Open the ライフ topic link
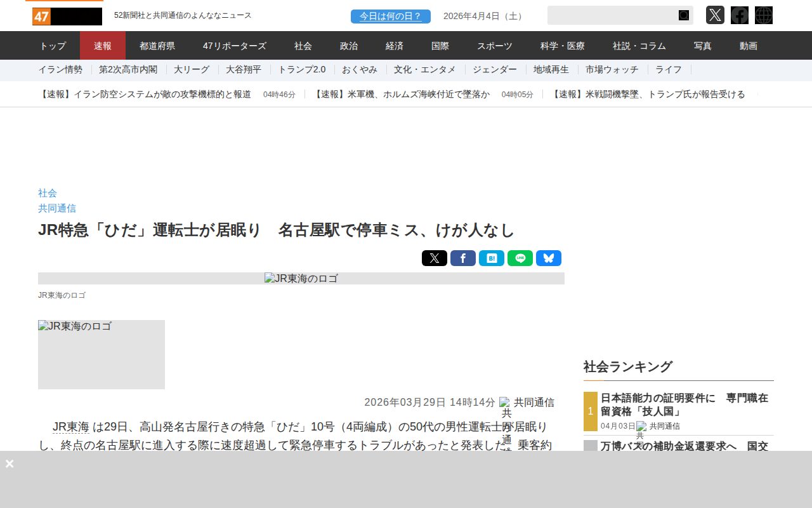Image resolution: width=812 pixels, height=508 pixels. coord(669,70)
